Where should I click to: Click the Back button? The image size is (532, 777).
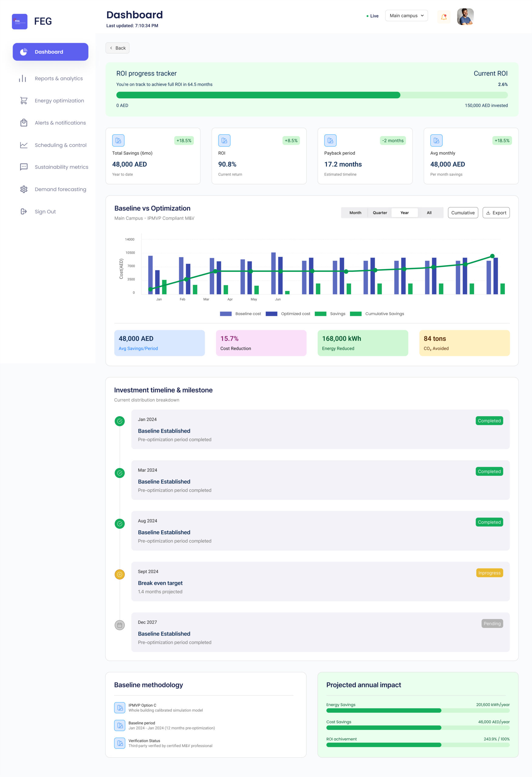point(117,48)
